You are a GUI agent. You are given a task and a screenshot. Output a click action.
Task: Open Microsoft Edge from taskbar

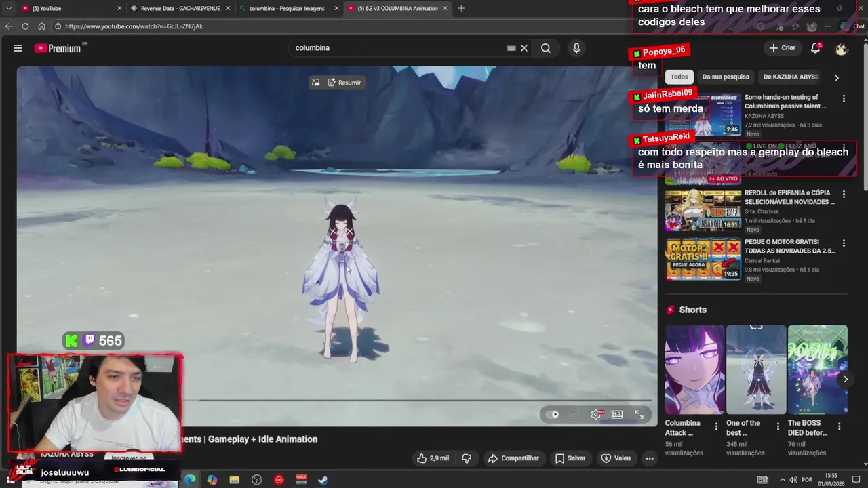190,480
